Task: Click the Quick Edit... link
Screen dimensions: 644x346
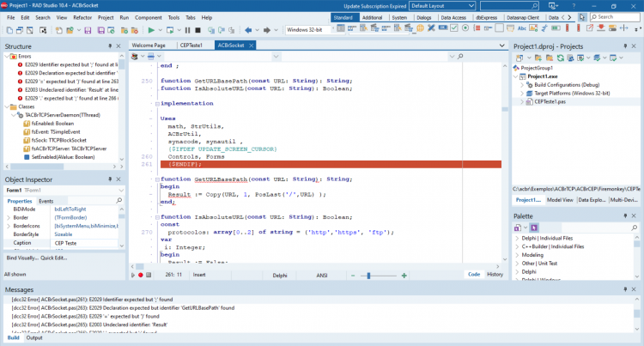Action: click(54, 258)
